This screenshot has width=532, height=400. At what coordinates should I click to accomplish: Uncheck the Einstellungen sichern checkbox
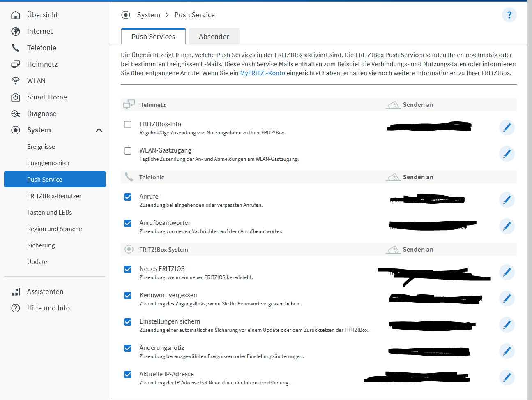(x=128, y=322)
